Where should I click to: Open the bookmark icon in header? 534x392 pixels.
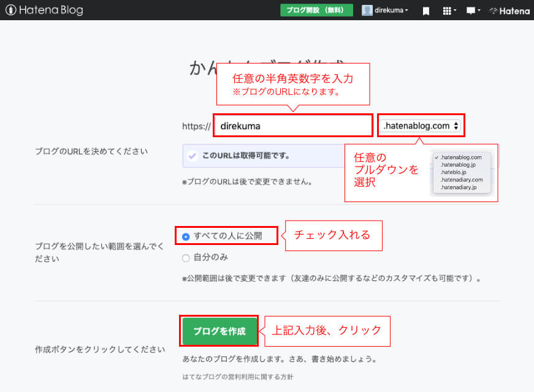[x=425, y=11]
